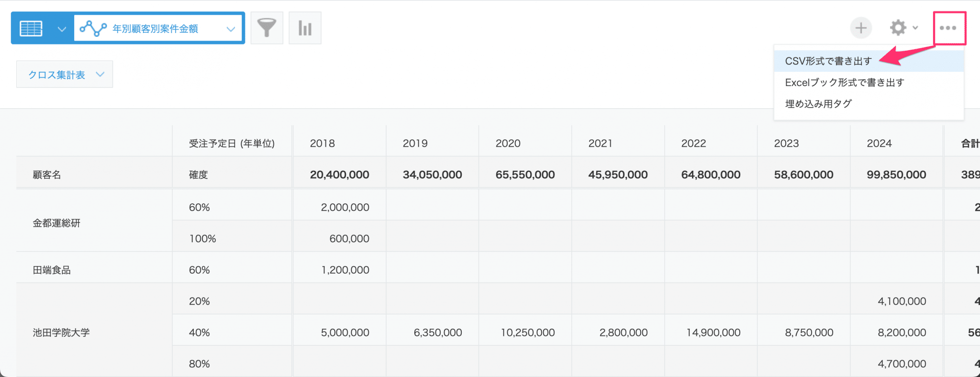980x377 pixels.
Task: Expand the small arrow next to gear
Action: point(915,28)
